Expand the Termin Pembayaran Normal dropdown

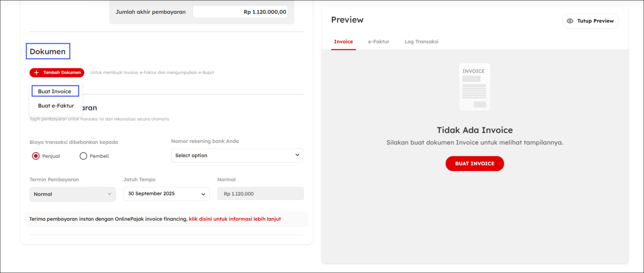[73, 194]
